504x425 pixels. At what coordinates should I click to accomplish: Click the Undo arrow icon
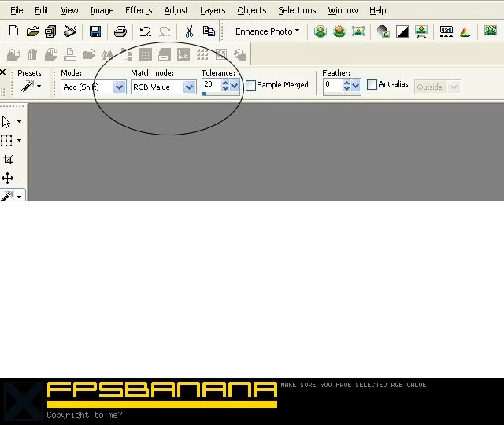(x=145, y=31)
